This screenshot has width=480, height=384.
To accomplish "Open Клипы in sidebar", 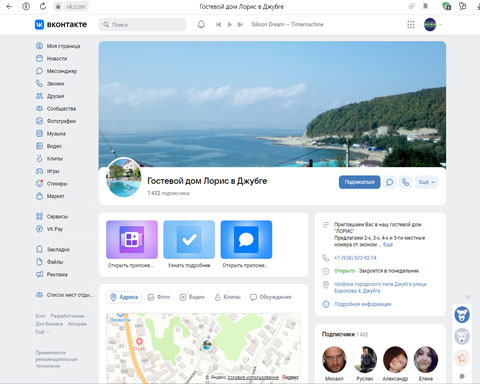I will pos(49,159).
